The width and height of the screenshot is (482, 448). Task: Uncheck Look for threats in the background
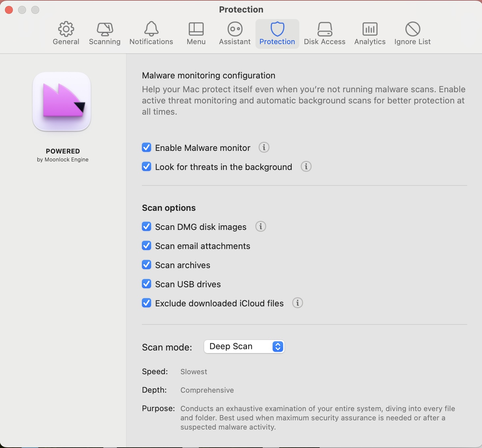[147, 167]
